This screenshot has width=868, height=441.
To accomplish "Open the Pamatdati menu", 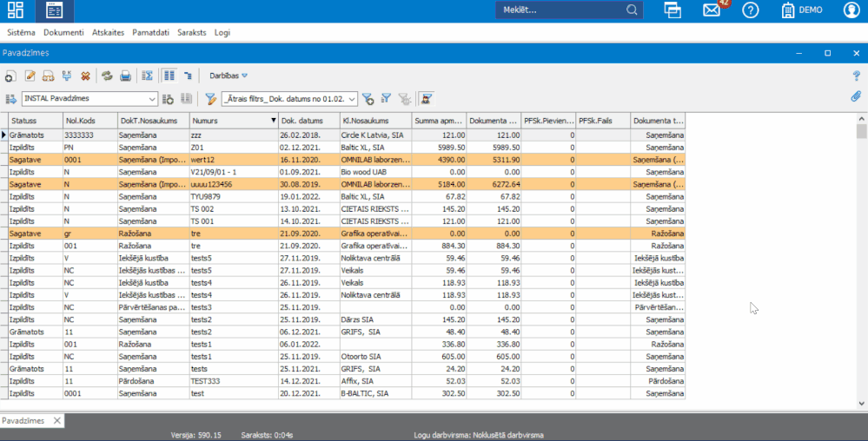I will [x=150, y=33].
